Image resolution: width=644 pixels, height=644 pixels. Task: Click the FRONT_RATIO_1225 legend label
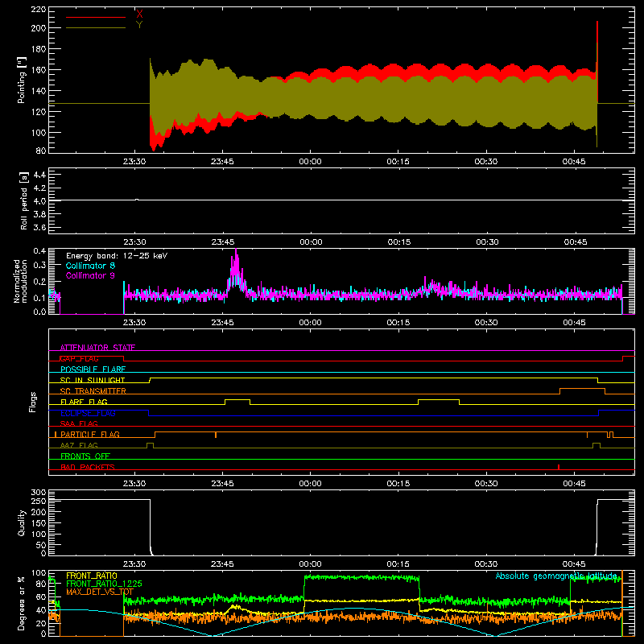coord(104,584)
